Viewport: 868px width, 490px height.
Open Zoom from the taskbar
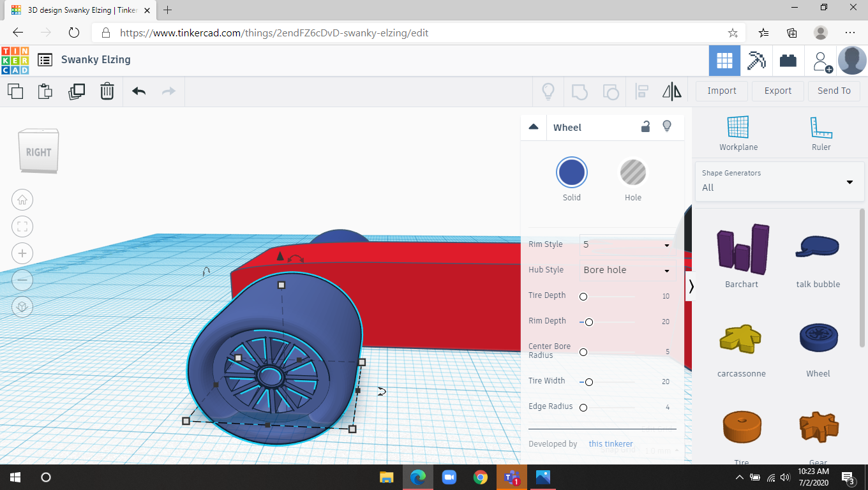tap(449, 477)
